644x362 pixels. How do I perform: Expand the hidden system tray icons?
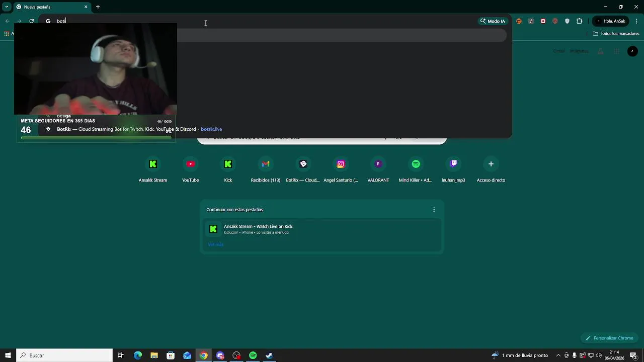558,355
